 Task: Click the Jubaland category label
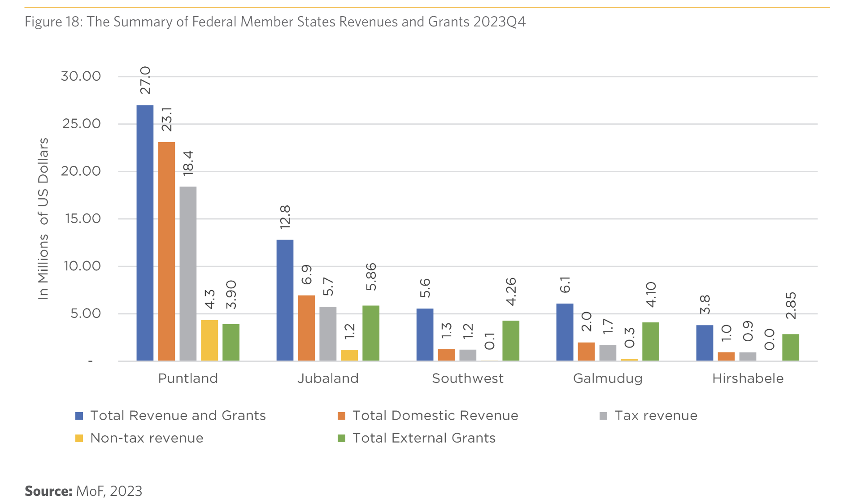point(328,378)
